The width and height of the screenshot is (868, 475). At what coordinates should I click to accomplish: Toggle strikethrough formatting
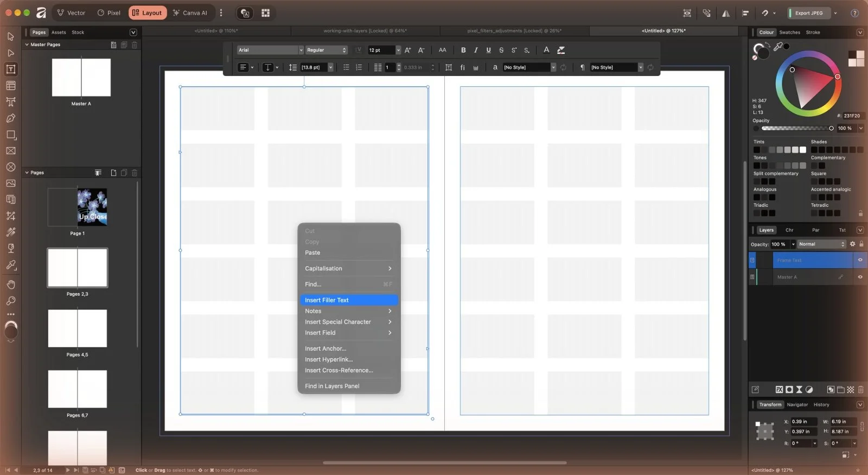click(501, 50)
